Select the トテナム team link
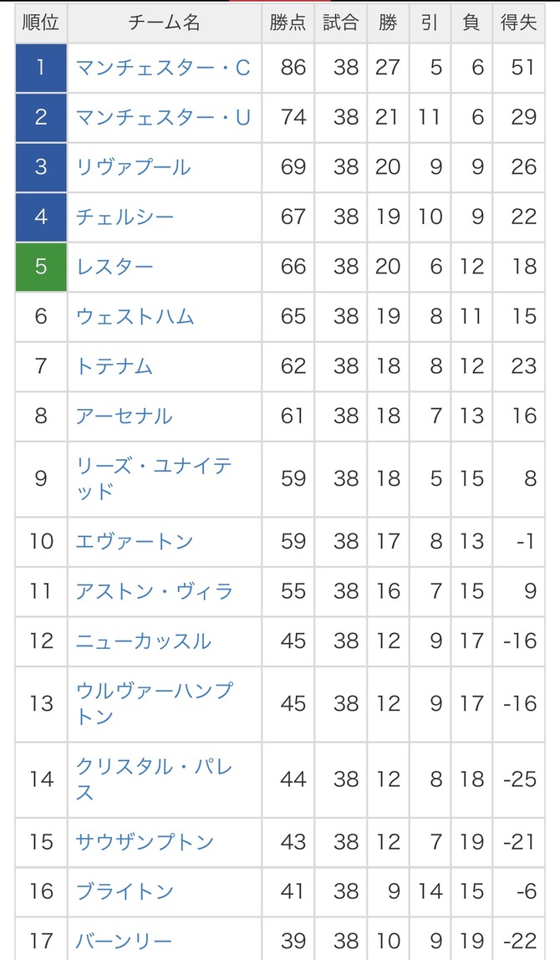 point(114,366)
